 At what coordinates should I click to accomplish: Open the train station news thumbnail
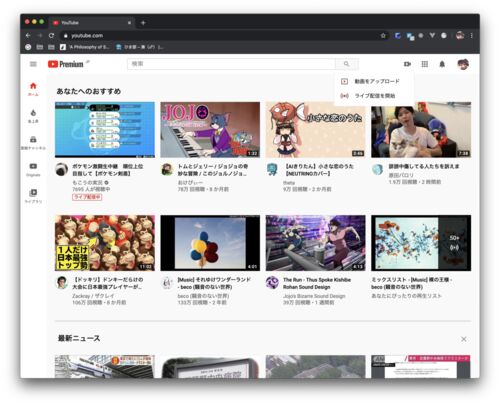pyautogui.click(x=105, y=367)
